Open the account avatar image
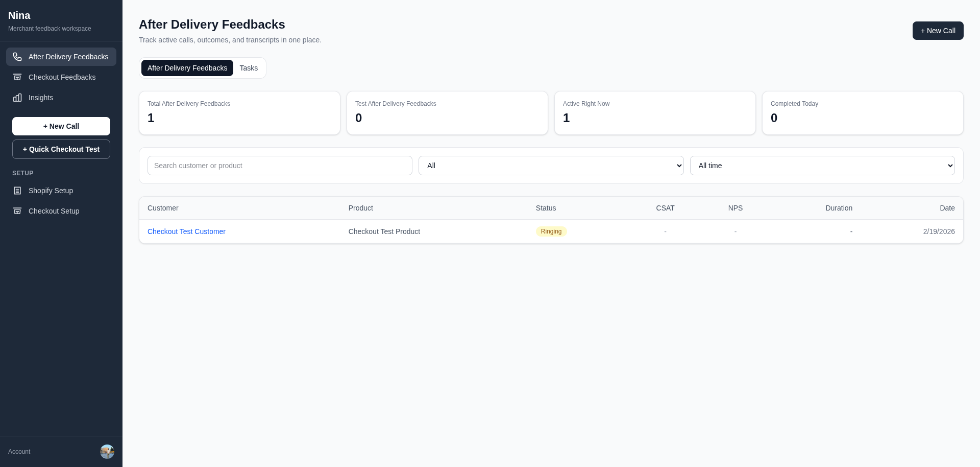980x467 pixels. [107, 452]
